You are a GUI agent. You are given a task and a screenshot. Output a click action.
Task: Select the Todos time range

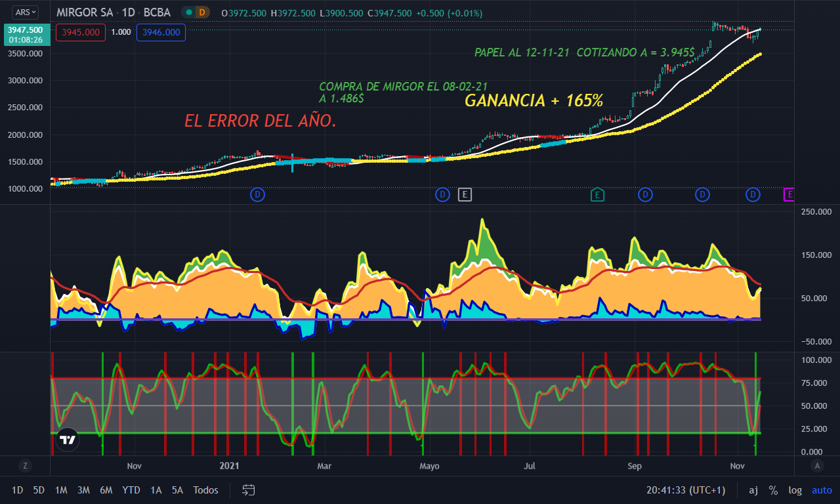tap(205, 490)
